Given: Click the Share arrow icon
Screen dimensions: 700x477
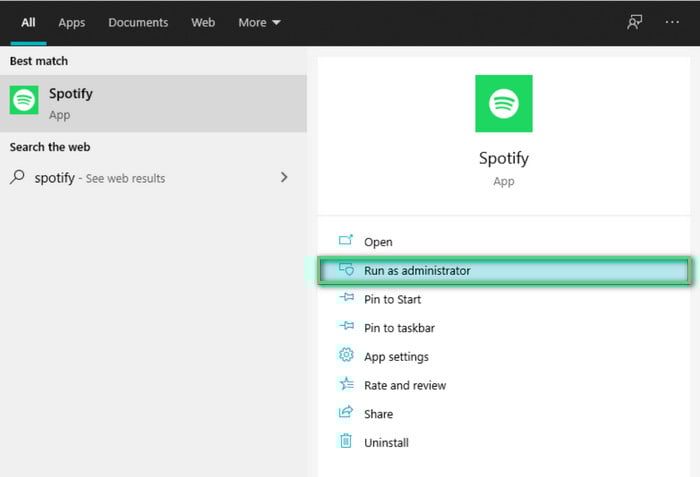Looking at the screenshot, I should point(346,412).
